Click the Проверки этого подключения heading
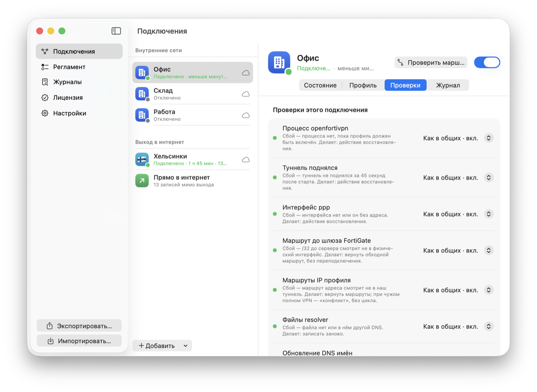537x392 pixels. 320,110
